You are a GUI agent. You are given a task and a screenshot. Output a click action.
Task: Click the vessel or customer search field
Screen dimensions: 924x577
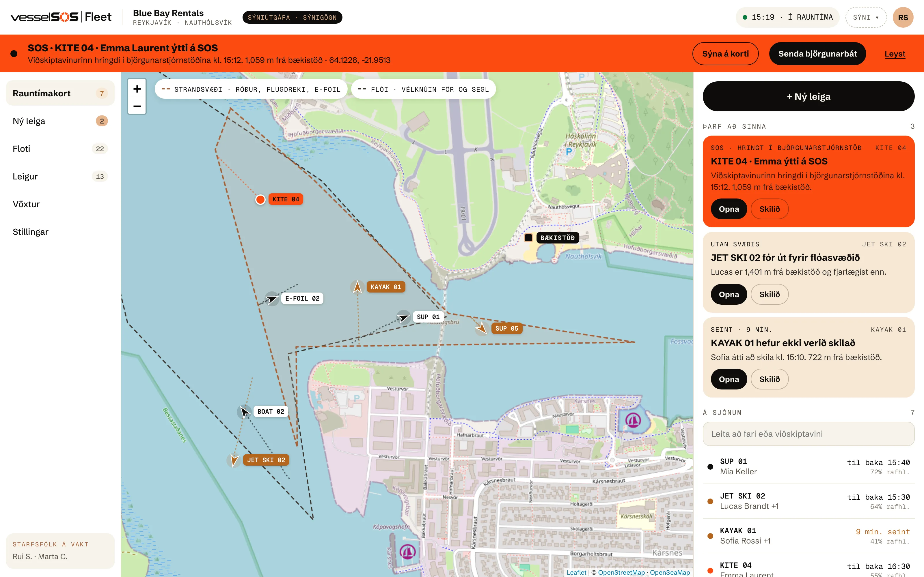808,434
